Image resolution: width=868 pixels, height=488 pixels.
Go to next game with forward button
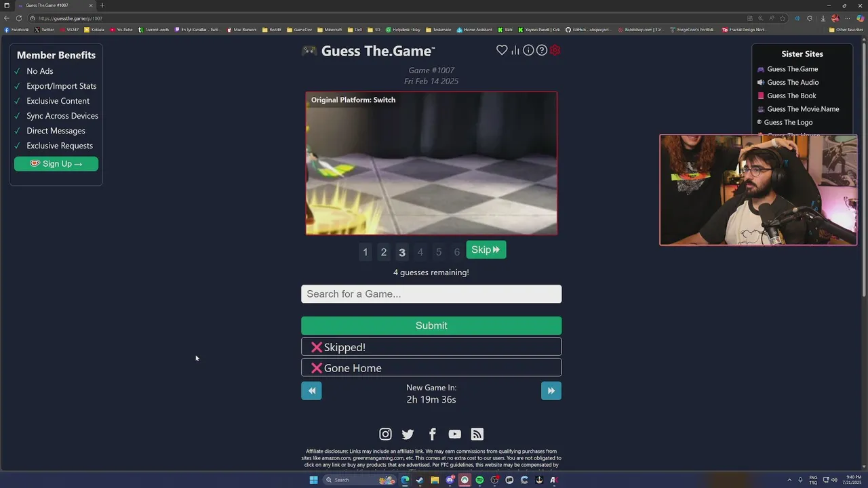(x=551, y=390)
